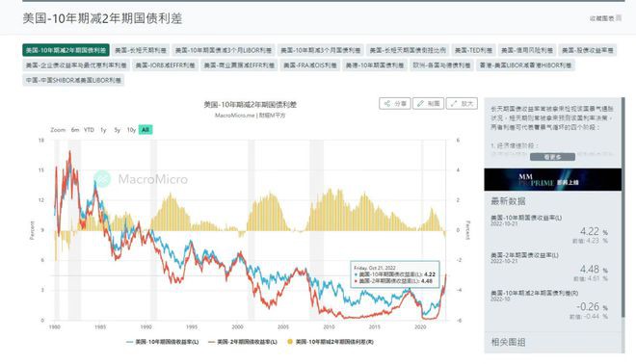Image resolution: width=636 pixels, height=364 pixels.
Task: Select the 5y zoom range
Action: [118, 130]
